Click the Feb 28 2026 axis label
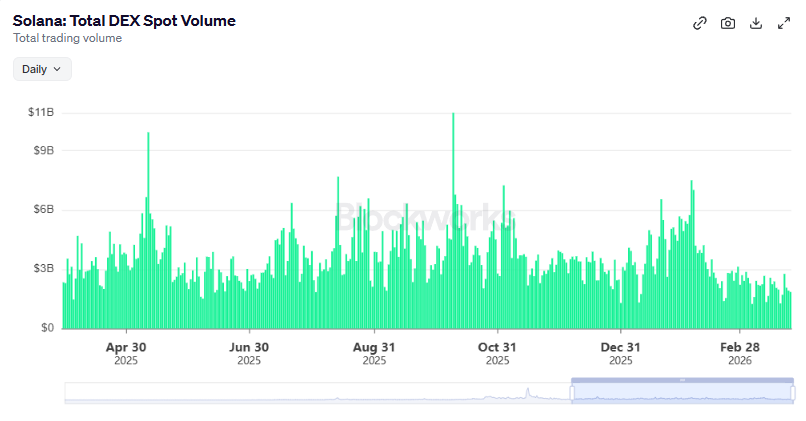The height and width of the screenshot is (421, 806). tap(740, 353)
